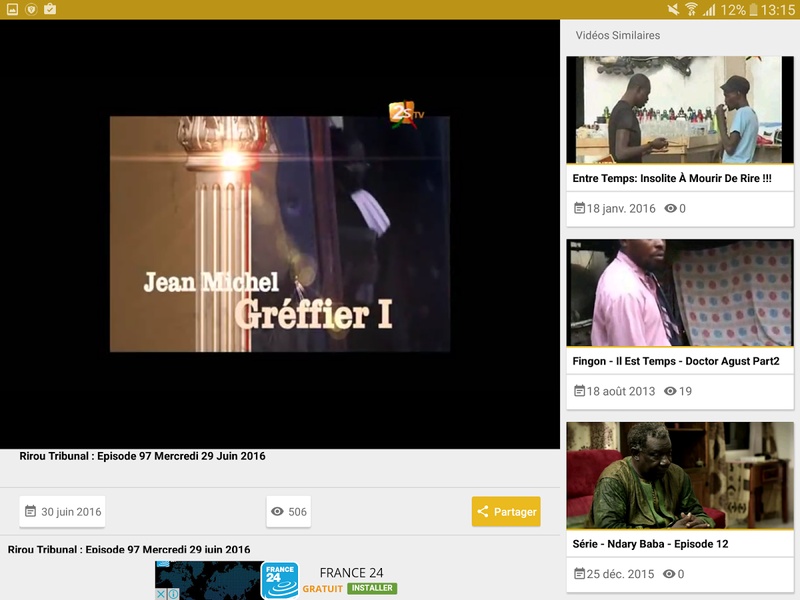Image resolution: width=800 pixels, height=600 pixels.
Task: Tap the Wi-Fi status bar icon
Action: tap(691, 9)
